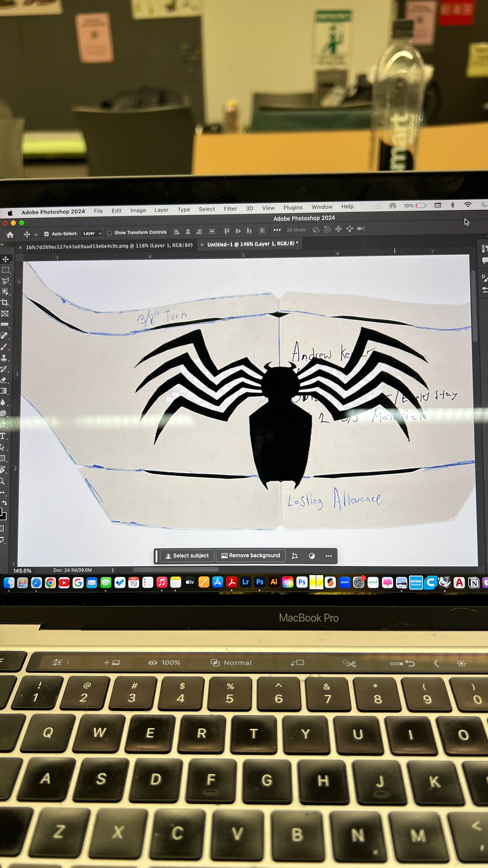
Task: Select the Gradient tool
Action: coord(3,391)
